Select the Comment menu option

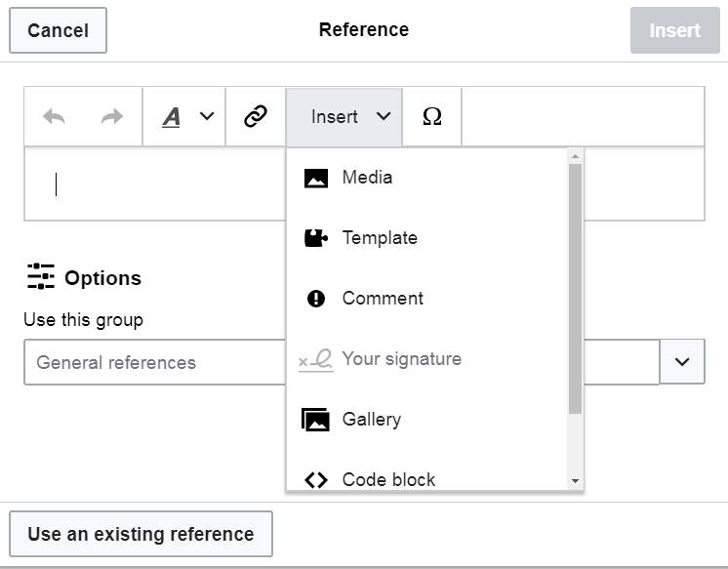pos(383,299)
